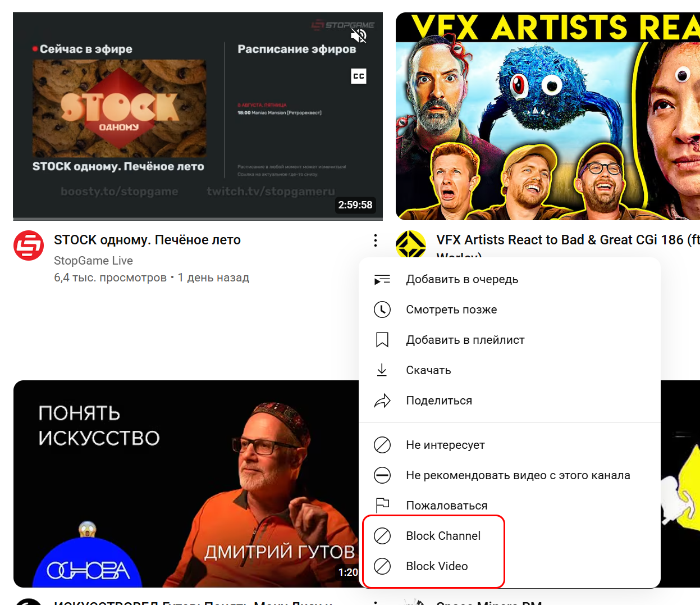Click the don't recommend channel minus icon

coord(382,475)
